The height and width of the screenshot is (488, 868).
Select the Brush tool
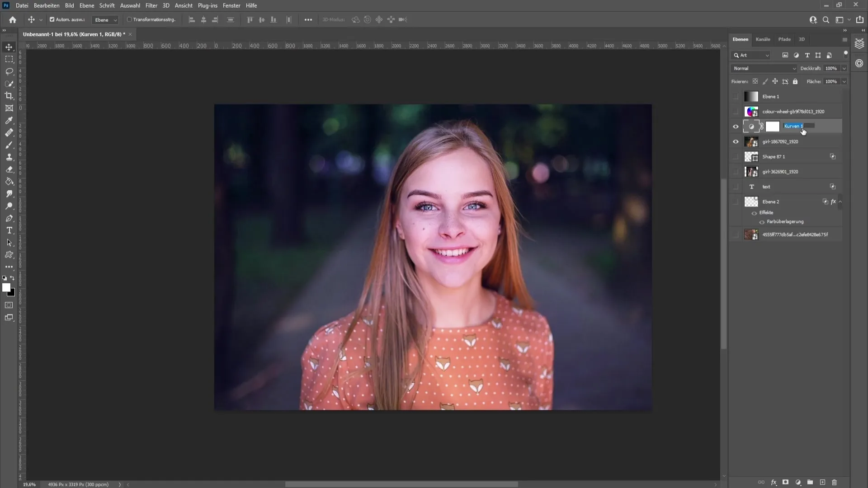click(x=9, y=145)
